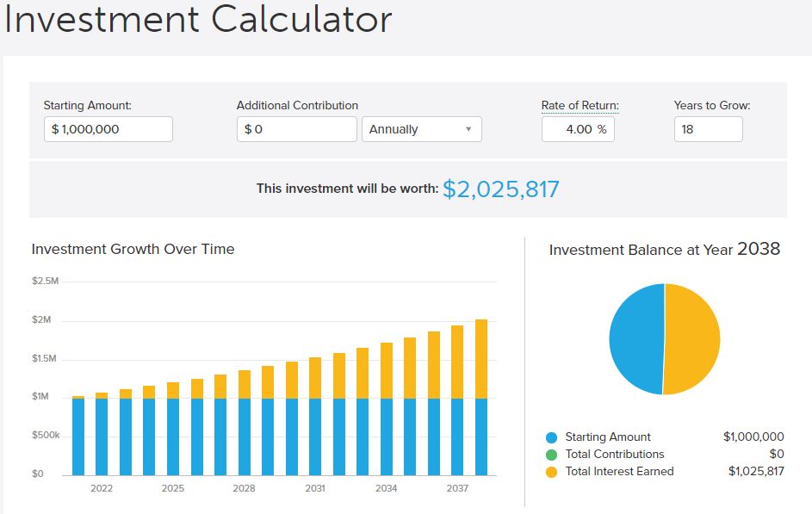Click the Rate of Return percentage field

pos(577,129)
